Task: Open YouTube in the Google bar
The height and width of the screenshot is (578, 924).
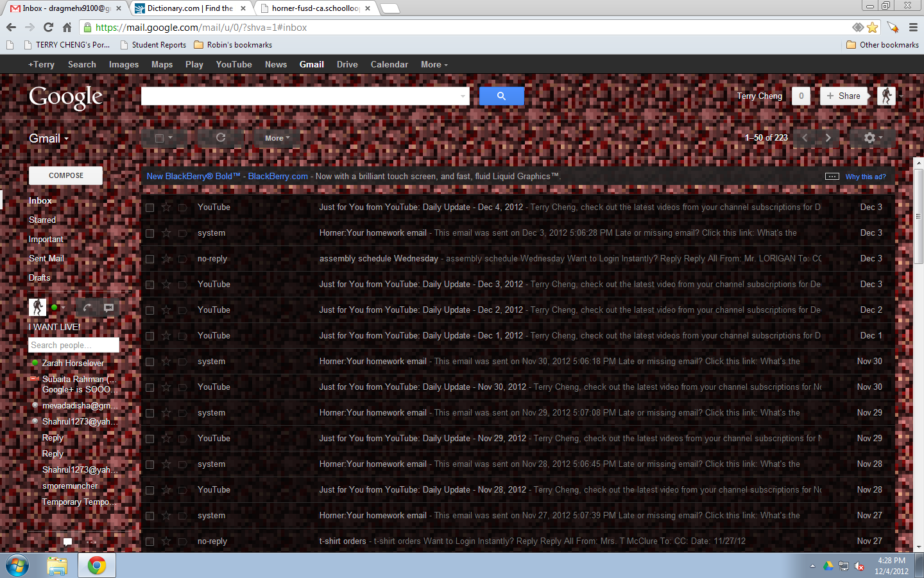Action: click(x=234, y=65)
